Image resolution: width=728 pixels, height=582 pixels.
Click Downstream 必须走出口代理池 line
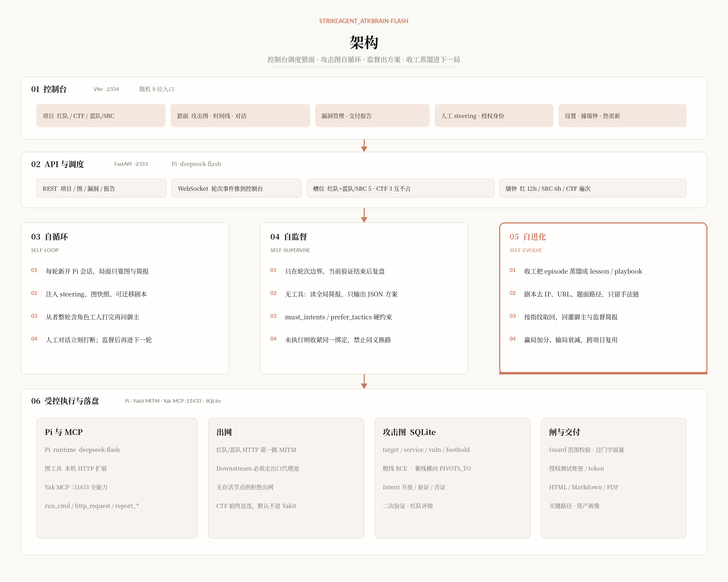coord(258,468)
